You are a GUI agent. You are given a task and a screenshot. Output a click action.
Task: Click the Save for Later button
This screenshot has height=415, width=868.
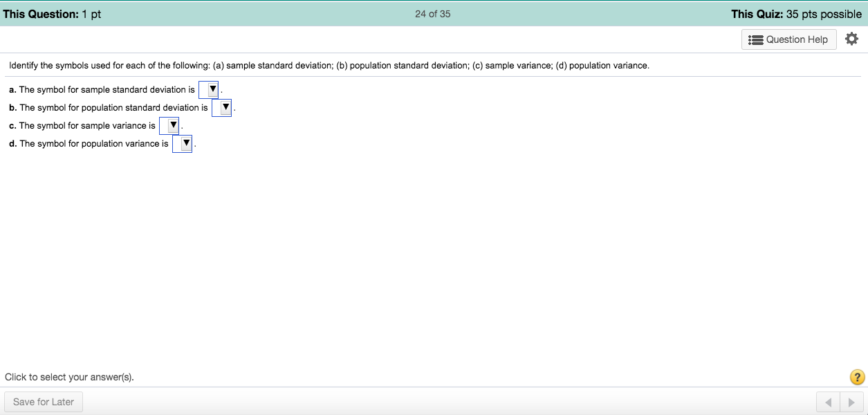[x=43, y=401]
